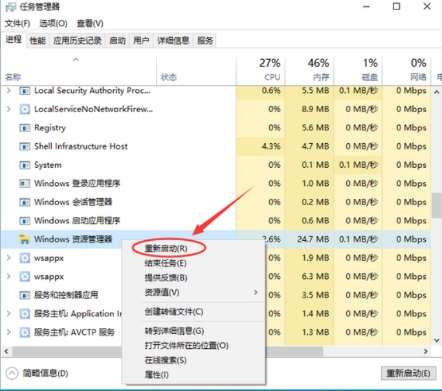Click the vertical scrollbar thumb

(x=436, y=205)
